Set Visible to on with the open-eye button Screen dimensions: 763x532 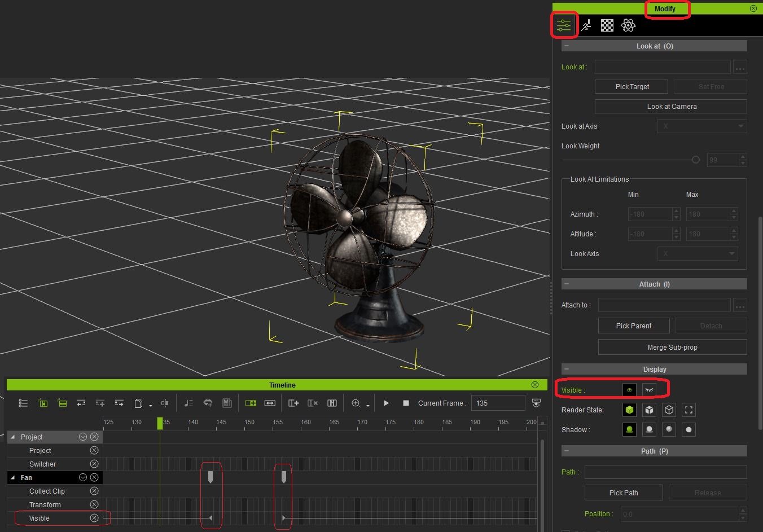click(x=629, y=390)
